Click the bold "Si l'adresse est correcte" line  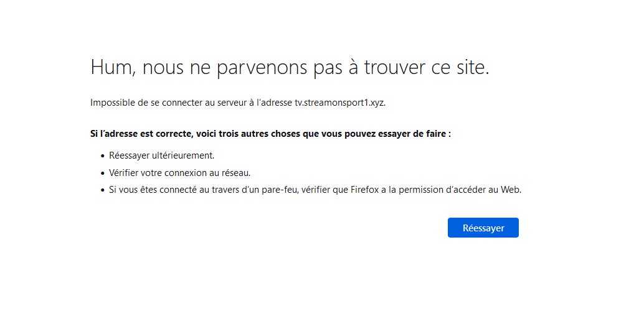point(270,134)
